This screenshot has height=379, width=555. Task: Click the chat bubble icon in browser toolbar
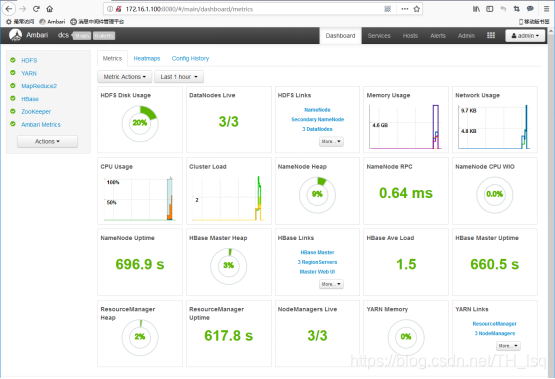click(x=530, y=9)
